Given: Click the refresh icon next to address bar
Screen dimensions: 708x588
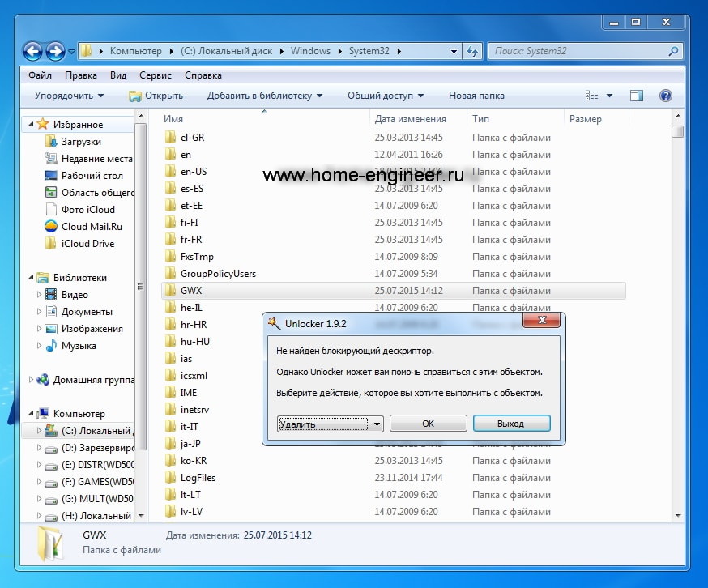Looking at the screenshot, I should pos(472,51).
